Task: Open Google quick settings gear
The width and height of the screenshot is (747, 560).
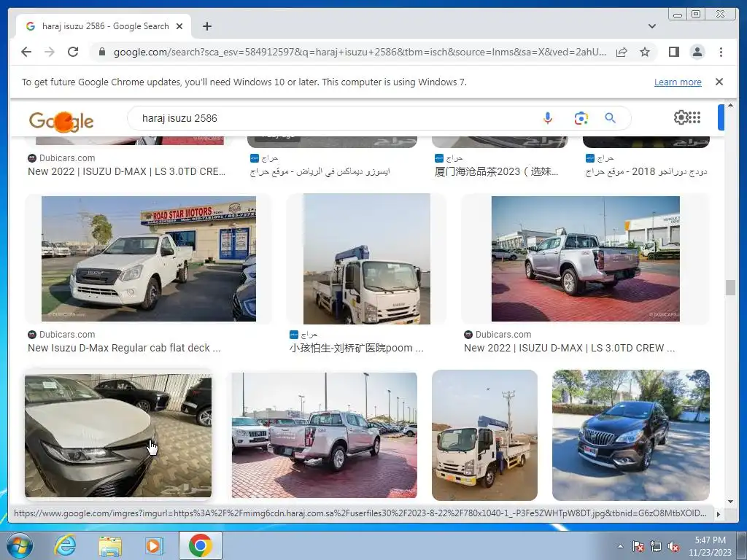Action: [681, 117]
